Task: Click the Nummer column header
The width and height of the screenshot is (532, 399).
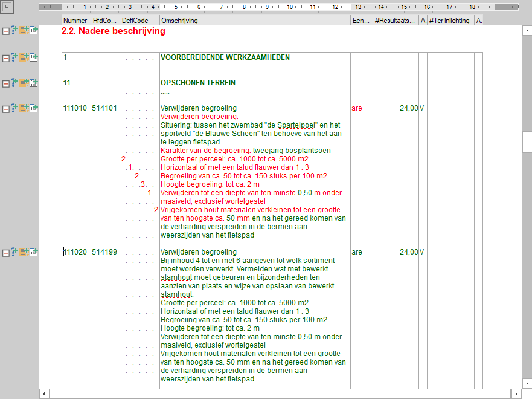Action: click(76, 21)
